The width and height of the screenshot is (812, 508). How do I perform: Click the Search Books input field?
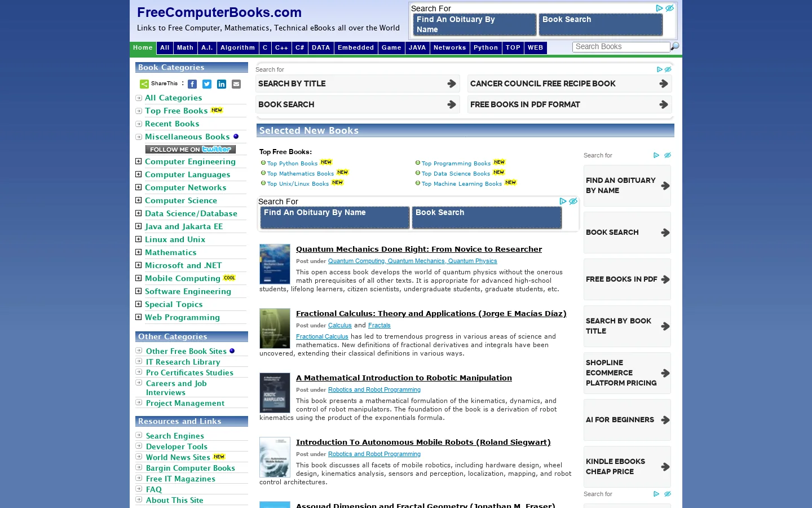coord(621,47)
